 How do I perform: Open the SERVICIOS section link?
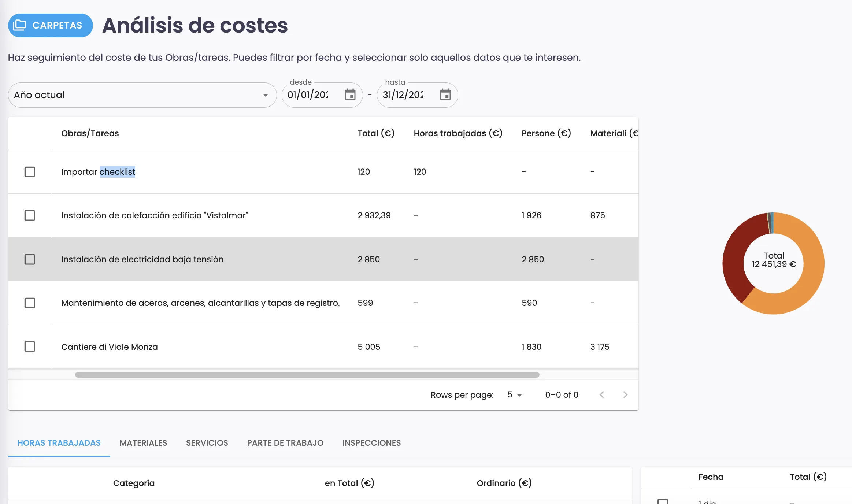point(207,443)
